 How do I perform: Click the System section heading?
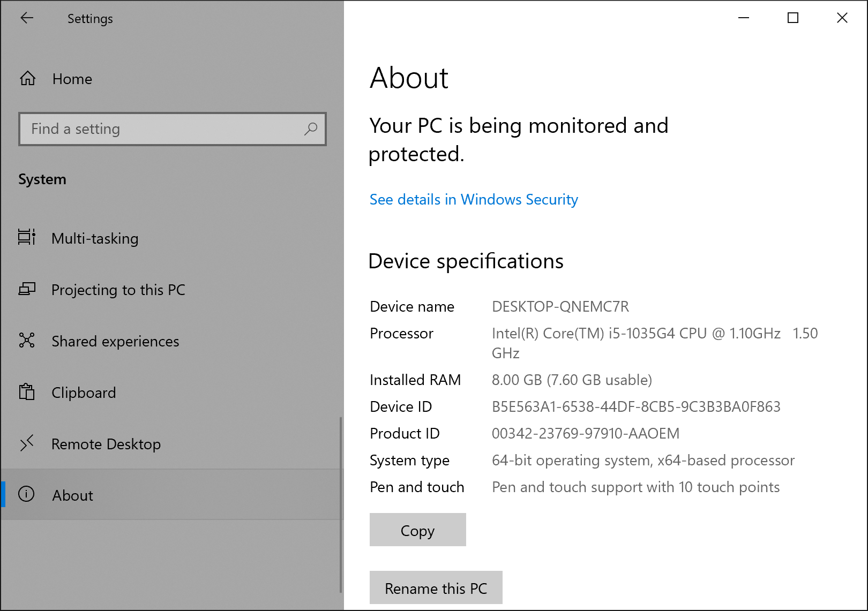[42, 179]
